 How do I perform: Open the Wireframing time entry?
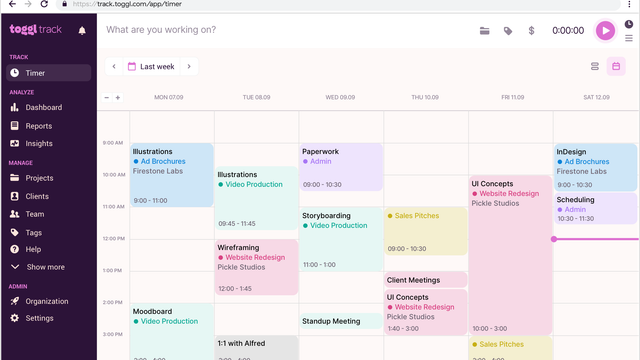[256, 267]
